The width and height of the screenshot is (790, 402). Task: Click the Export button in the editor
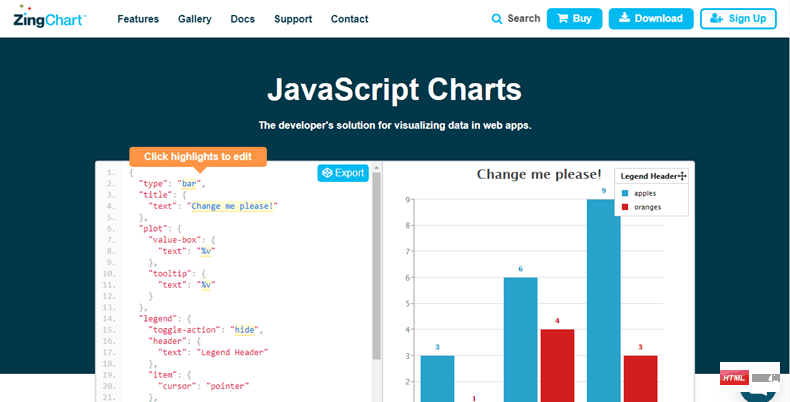click(x=343, y=173)
